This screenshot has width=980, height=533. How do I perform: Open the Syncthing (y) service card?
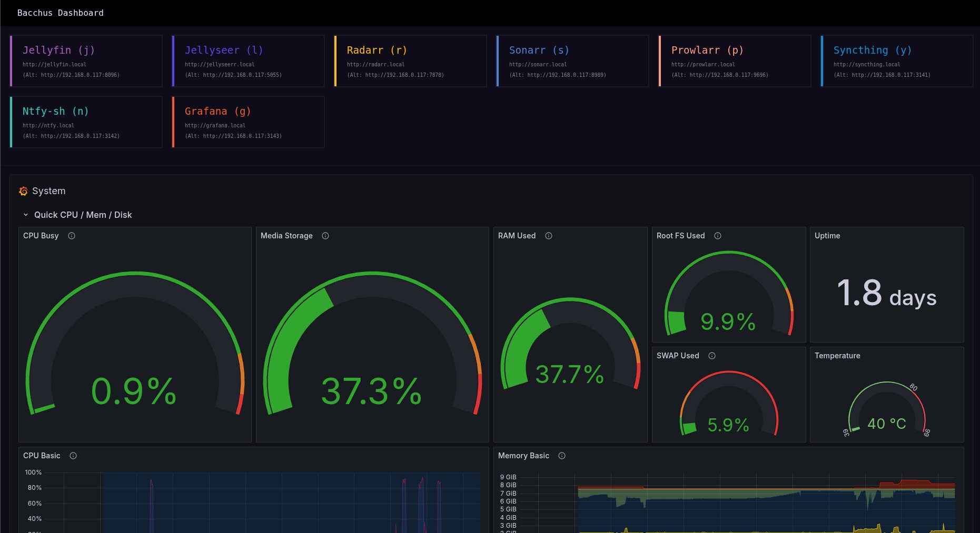click(x=897, y=61)
